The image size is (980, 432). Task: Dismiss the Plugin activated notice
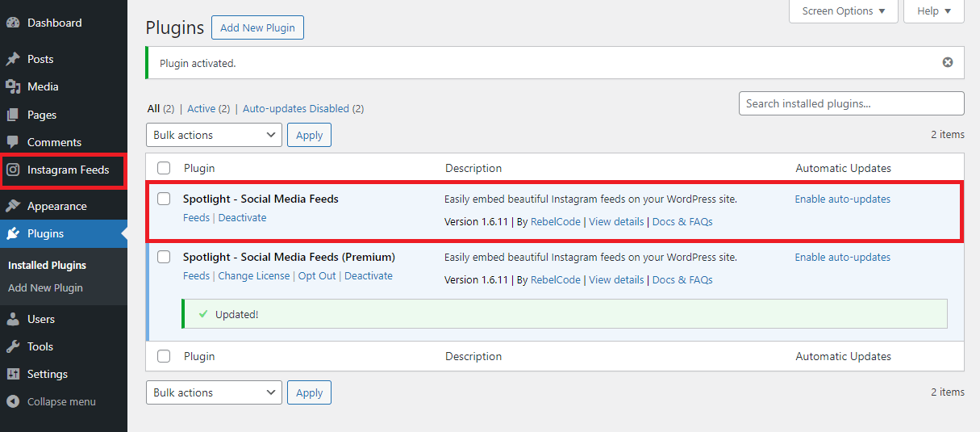point(948,62)
